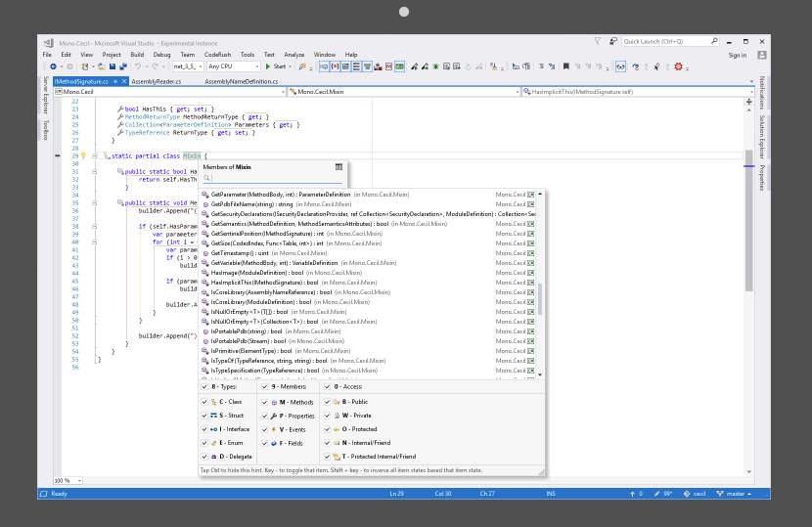812x527 pixels.
Task: Toggle the 8 - Types checkbox
Action: tap(204, 387)
